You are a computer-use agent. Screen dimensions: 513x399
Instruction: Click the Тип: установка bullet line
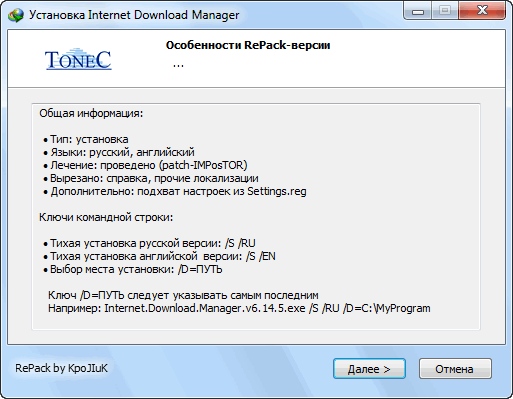[86, 139]
